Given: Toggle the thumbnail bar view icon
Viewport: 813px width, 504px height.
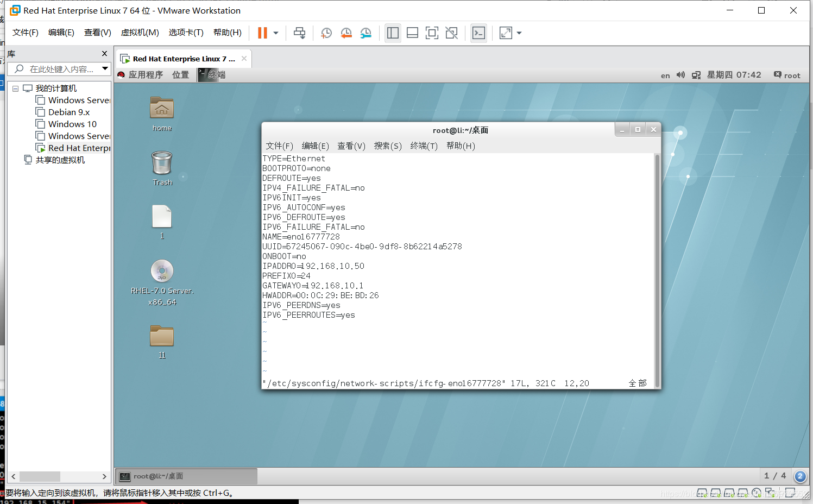Looking at the screenshot, I should 412,33.
